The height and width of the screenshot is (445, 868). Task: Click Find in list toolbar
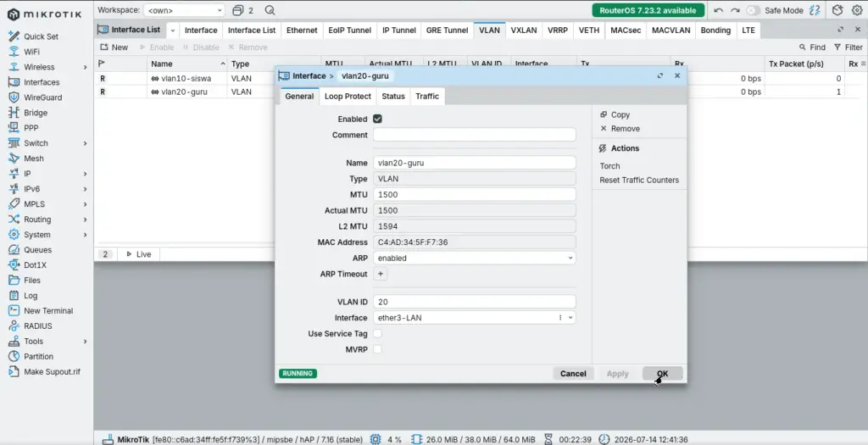coord(812,47)
